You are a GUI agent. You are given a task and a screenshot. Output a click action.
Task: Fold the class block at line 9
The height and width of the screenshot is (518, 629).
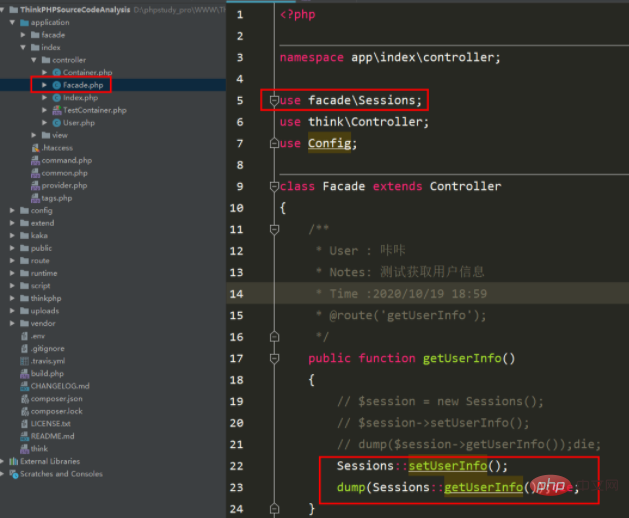click(x=274, y=186)
